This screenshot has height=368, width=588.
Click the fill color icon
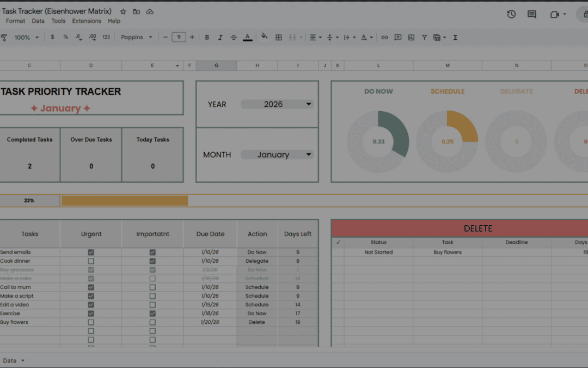tap(265, 37)
